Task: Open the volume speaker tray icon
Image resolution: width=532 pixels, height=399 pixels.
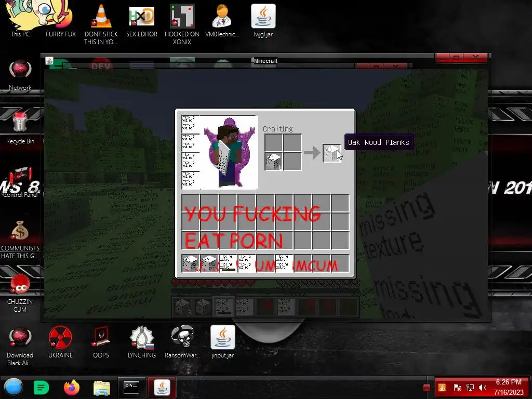Action: pyautogui.click(x=483, y=388)
